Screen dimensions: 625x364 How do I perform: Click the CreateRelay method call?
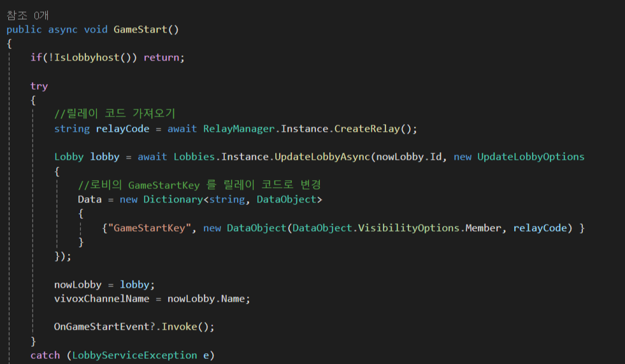367,129
